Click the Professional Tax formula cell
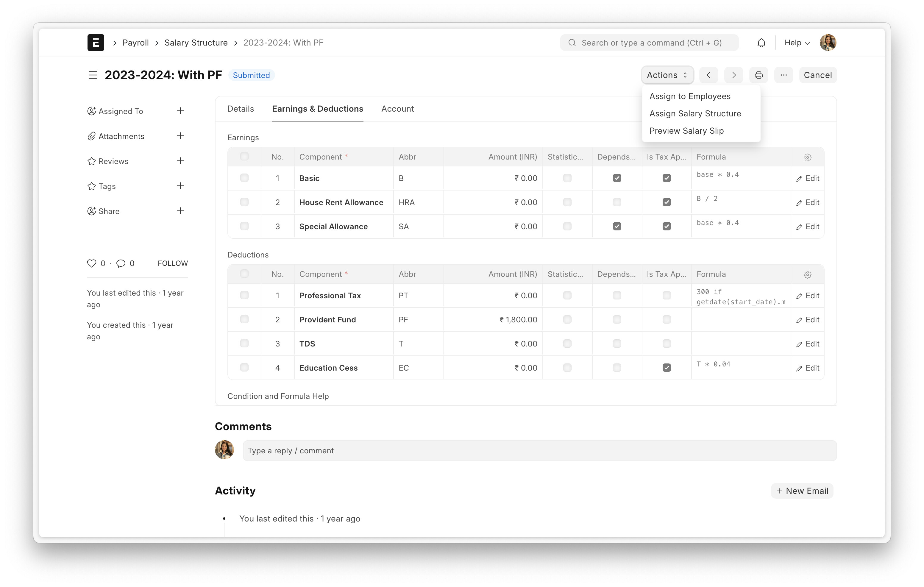This screenshot has height=587, width=924. click(741, 296)
